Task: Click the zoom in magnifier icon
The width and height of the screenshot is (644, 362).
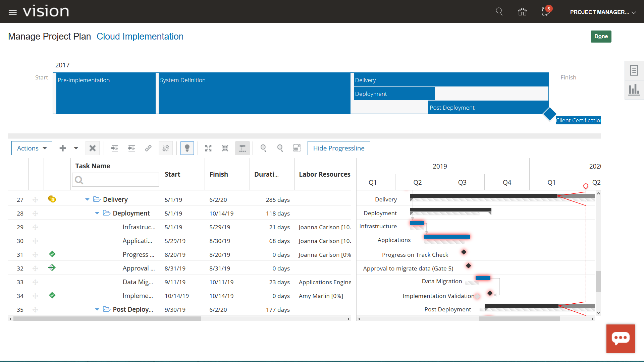Action: (263, 148)
